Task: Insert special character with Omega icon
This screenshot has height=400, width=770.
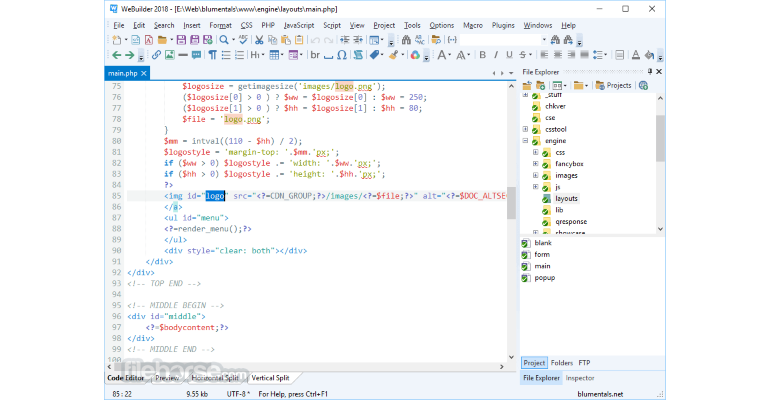Action: tap(342, 55)
